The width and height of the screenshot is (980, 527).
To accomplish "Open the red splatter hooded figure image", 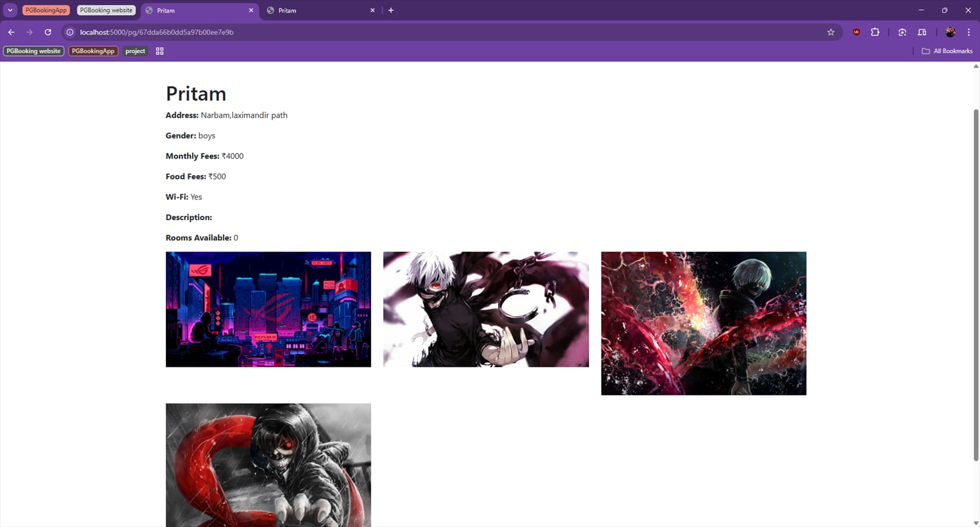I will (703, 323).
